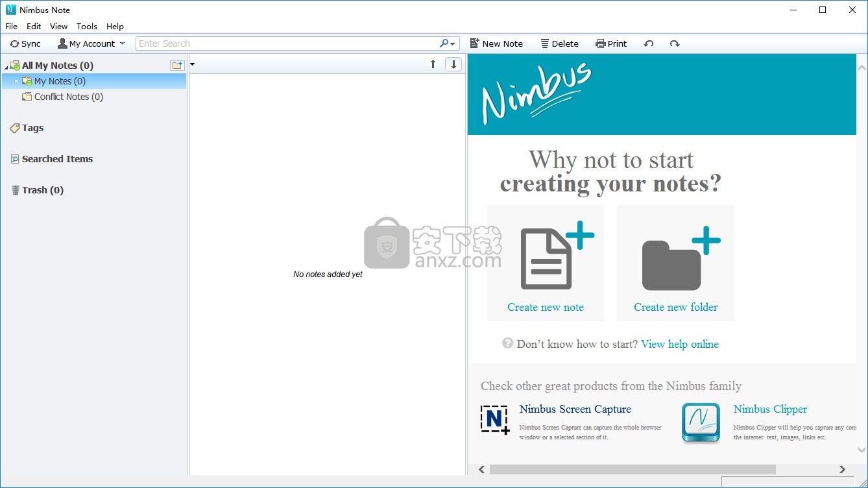Undo the last action

[x=648, y=43]
